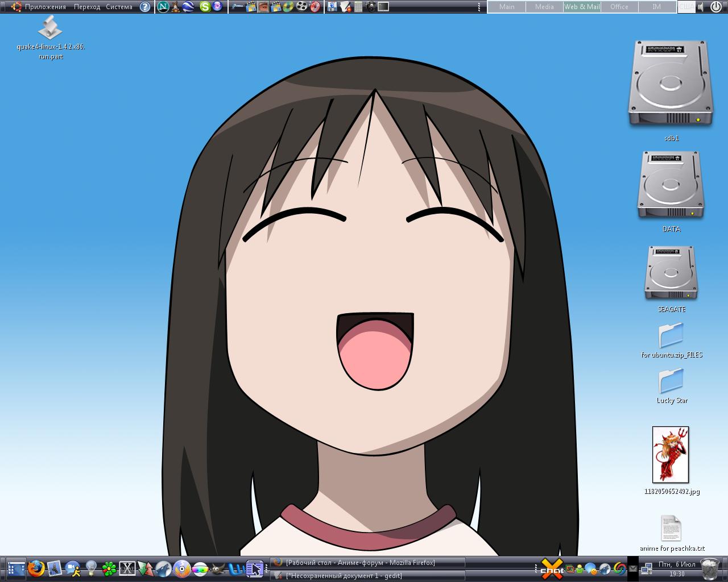Open the mail stamp eagle icon

[x=54, y=568]
